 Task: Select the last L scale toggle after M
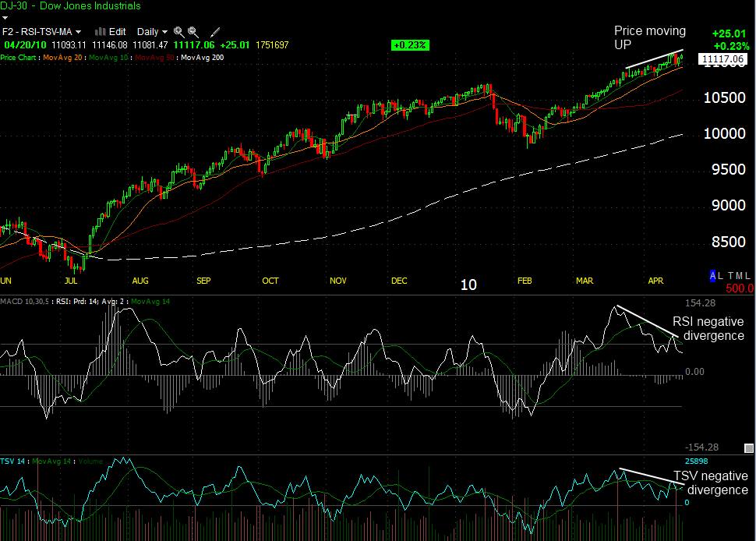747,276
